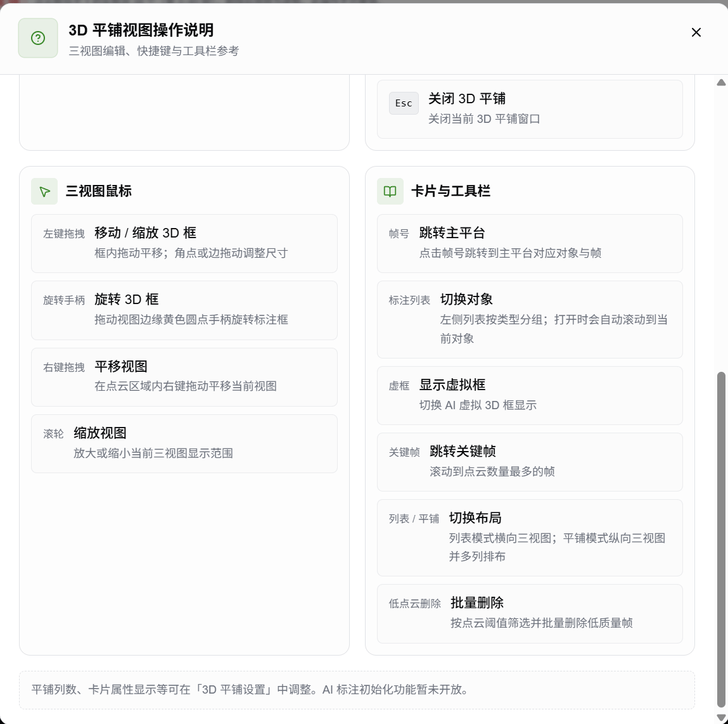Click description 滚动到点云数量最多的帧
728x724 pixels.
492,471
